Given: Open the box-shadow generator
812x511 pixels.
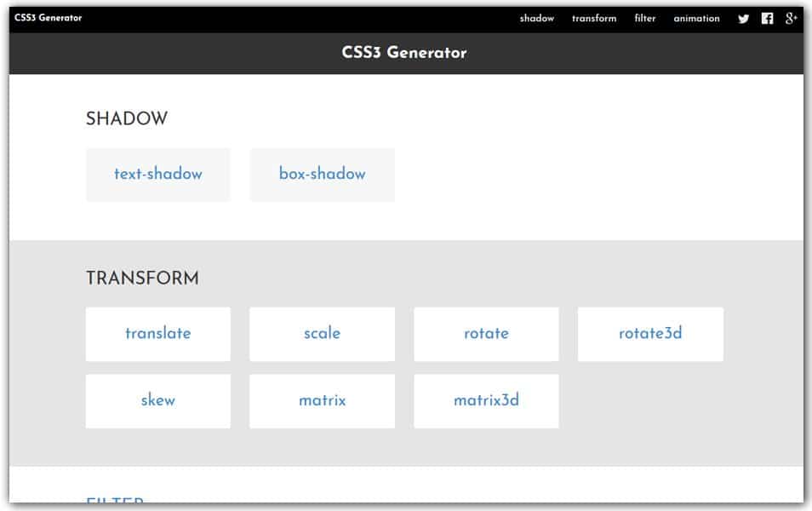Looking at the screenshot, I should click(x=322, y=174).
